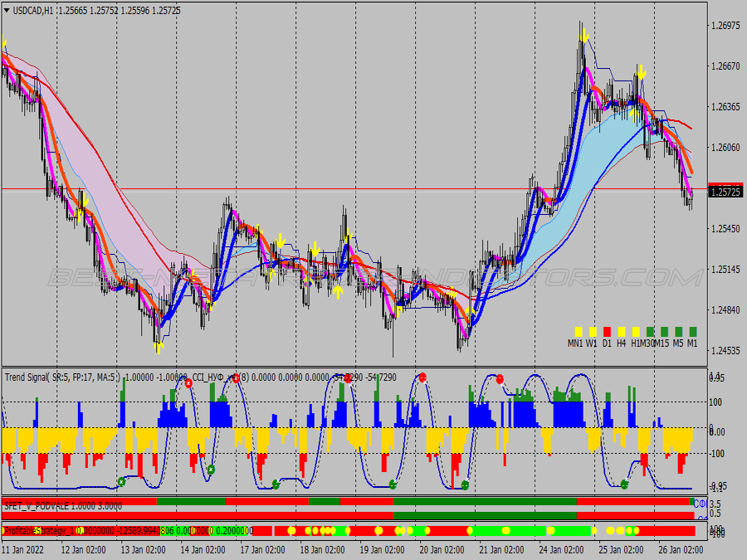The height and width of the screenshot is (560, 747).
Task: Select the red D1 timeframe square
Action: 607,332
